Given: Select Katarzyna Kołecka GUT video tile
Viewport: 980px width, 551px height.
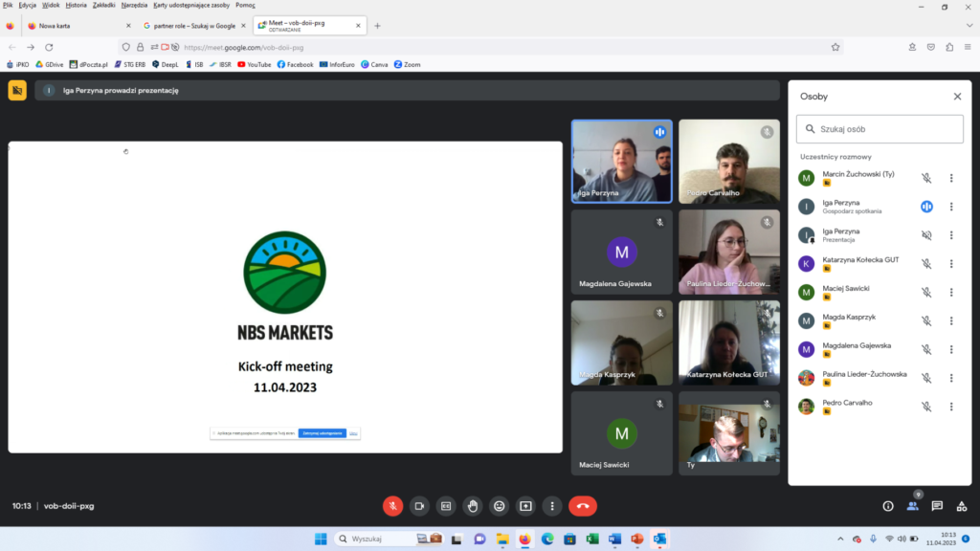Looking at the screenshot, I should coord(728,342).
